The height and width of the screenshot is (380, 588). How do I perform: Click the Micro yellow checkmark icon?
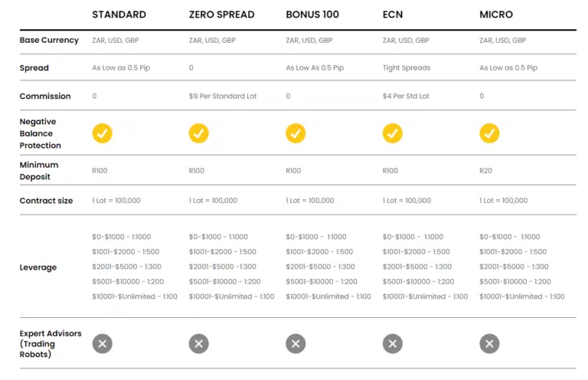(489, 133)
